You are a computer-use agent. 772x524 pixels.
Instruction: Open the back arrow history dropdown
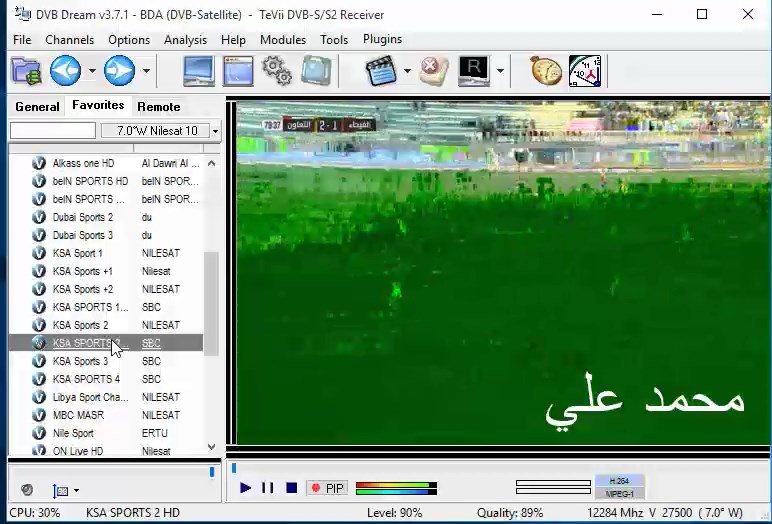[92, 71]
